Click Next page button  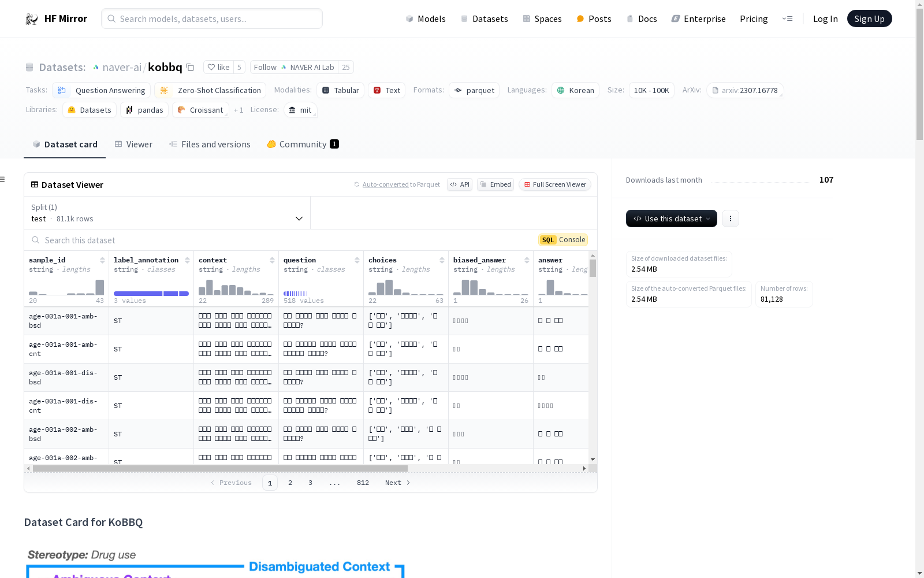pos(398,483)
